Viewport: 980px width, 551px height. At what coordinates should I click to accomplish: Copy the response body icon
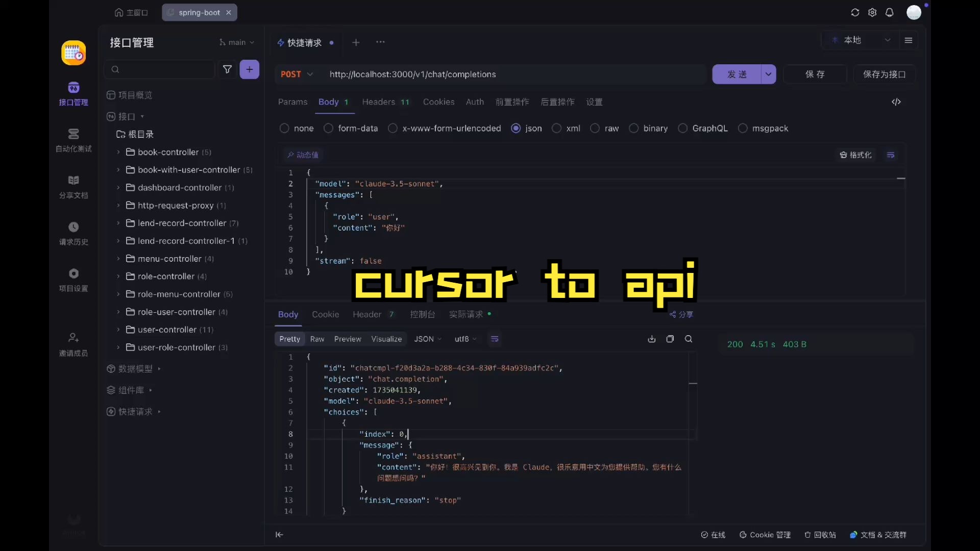click(670, 339)
